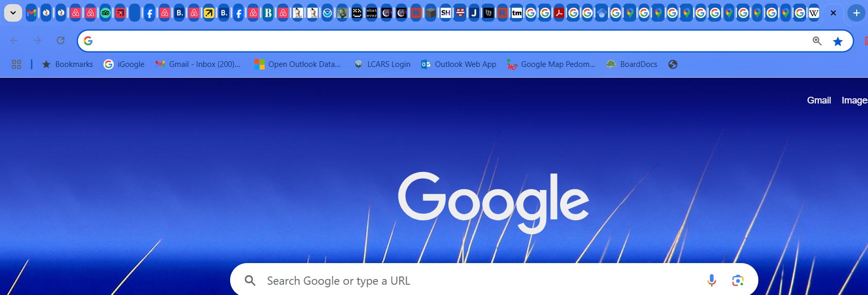868x295 pixels.
Task: Switch to the Harvard shield tab
Action: 460,13
